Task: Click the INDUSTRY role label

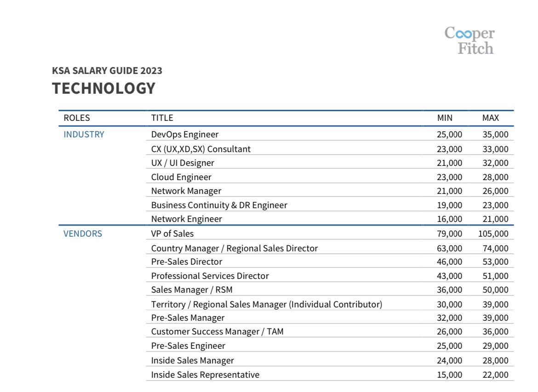Action: pos(84,135)
